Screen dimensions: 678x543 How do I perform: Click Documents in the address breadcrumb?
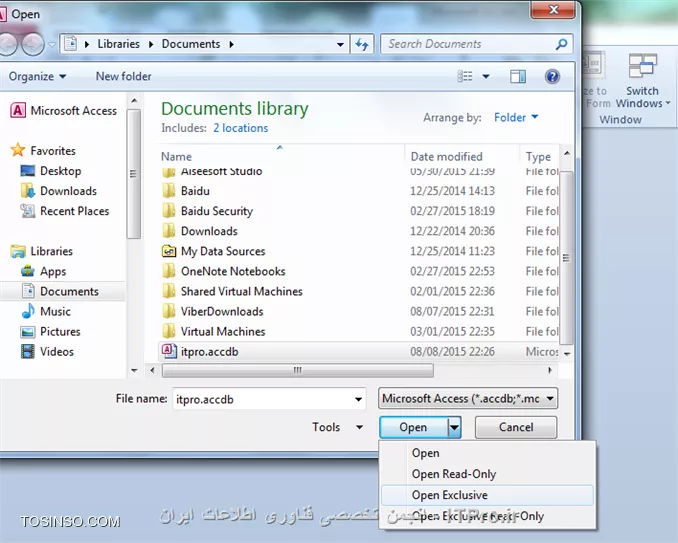pos(191,44)
